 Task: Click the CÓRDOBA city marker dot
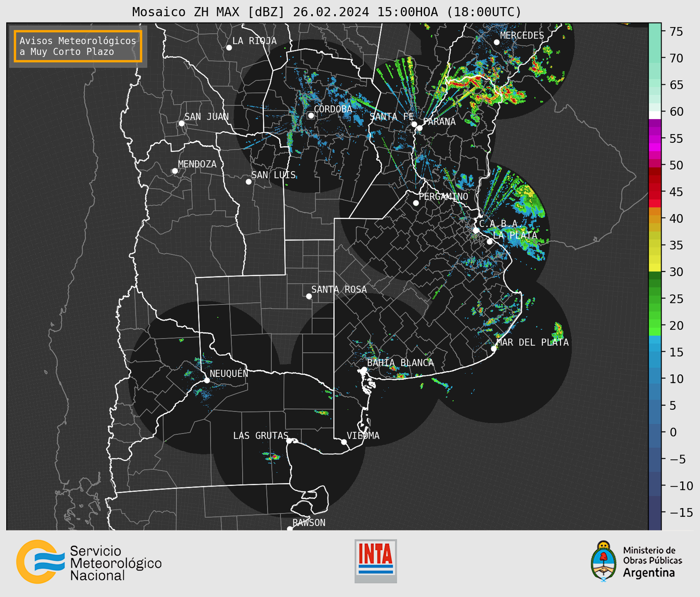311,115
